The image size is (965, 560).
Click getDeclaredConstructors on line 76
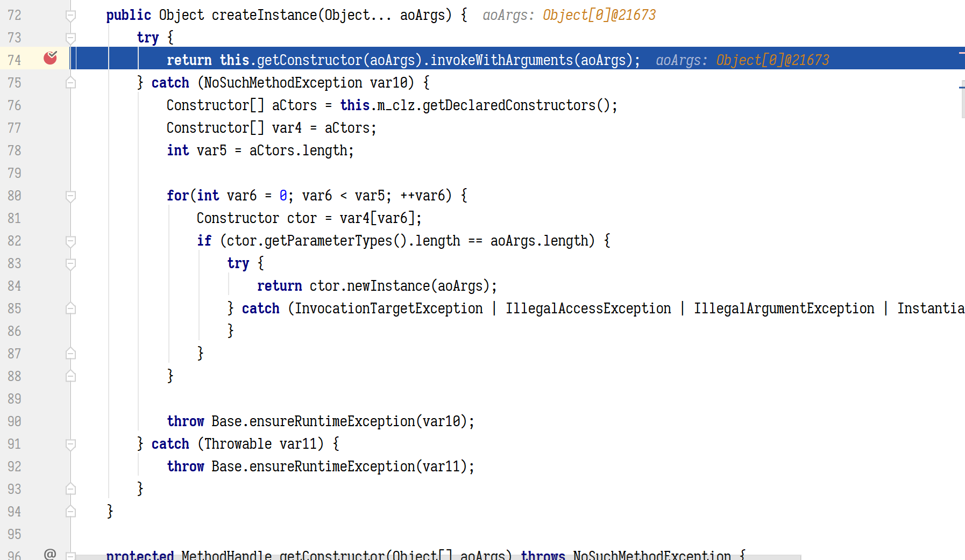[x=509, y=105]
